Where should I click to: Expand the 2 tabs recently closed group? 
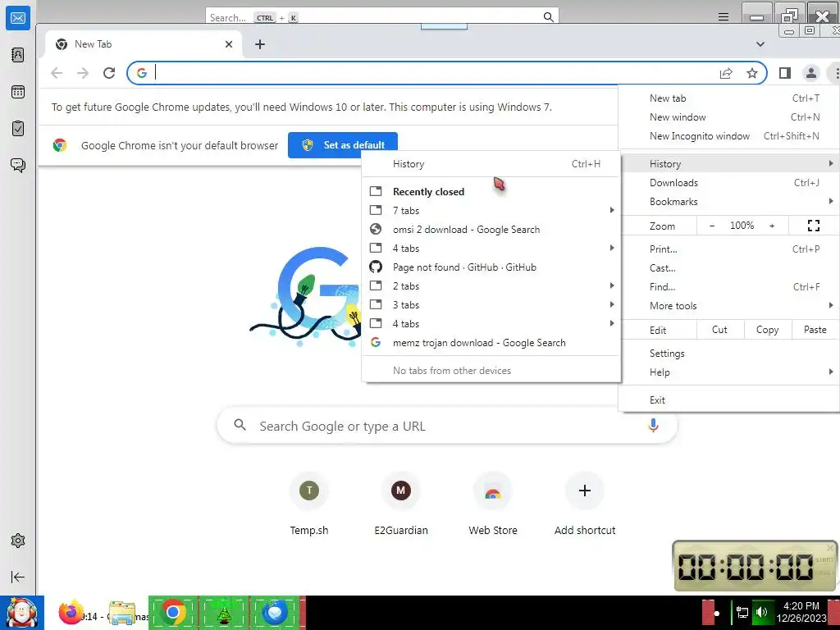(491, 286)
